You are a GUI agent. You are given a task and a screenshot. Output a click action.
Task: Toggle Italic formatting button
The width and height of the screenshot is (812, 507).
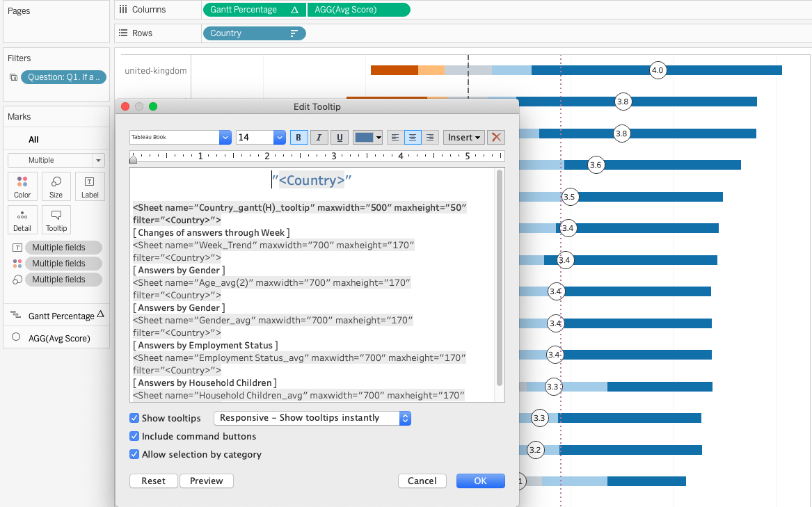pos(319,138)
